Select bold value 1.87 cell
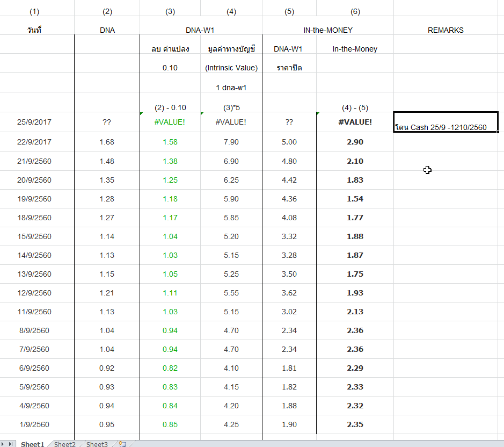The height and width of the screenshot is (447, 504). 355,255
